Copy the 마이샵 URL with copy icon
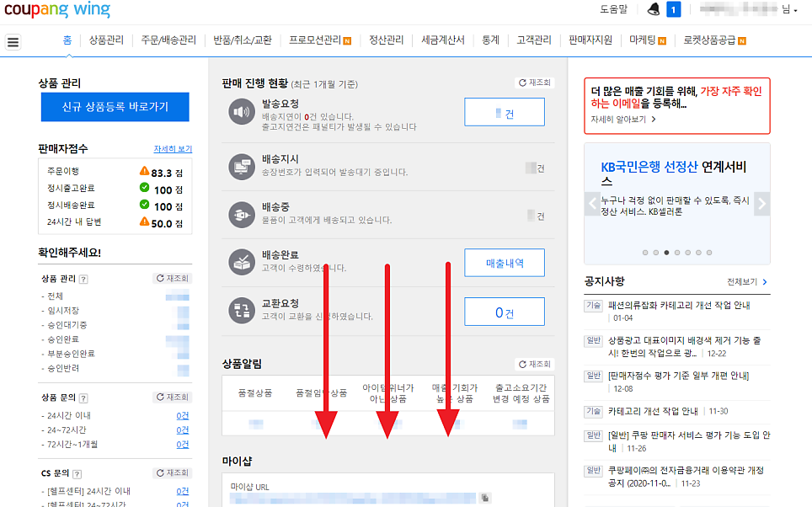812x507 pixels. (485, 499)
